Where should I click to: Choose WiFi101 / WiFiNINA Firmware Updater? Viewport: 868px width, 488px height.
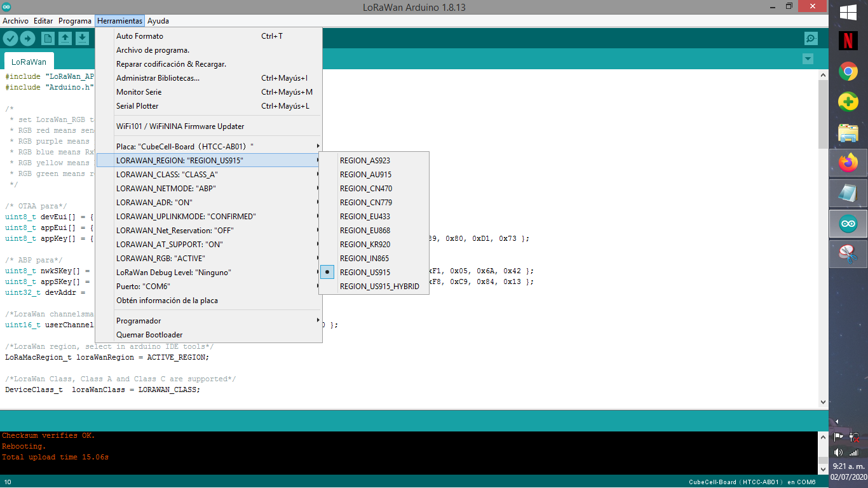[x=209, y=126]
